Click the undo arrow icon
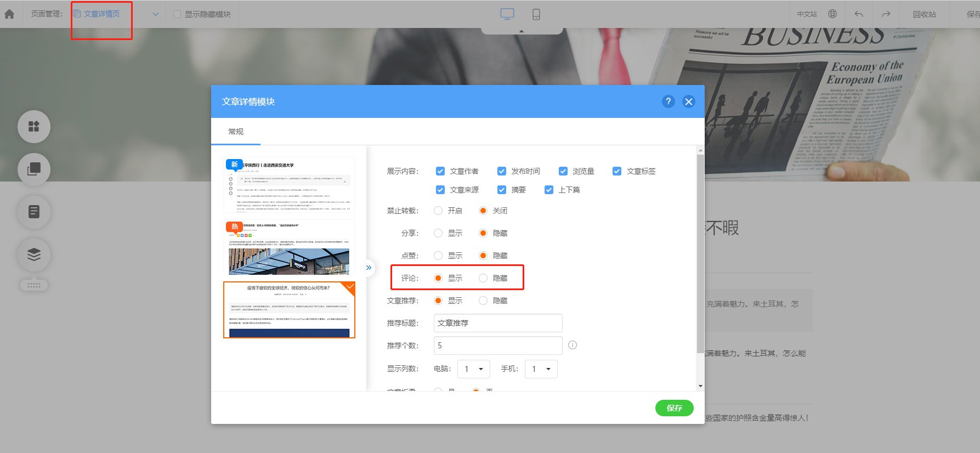The width and height of the screenshot is (980, 453). [x=859, y=14]
